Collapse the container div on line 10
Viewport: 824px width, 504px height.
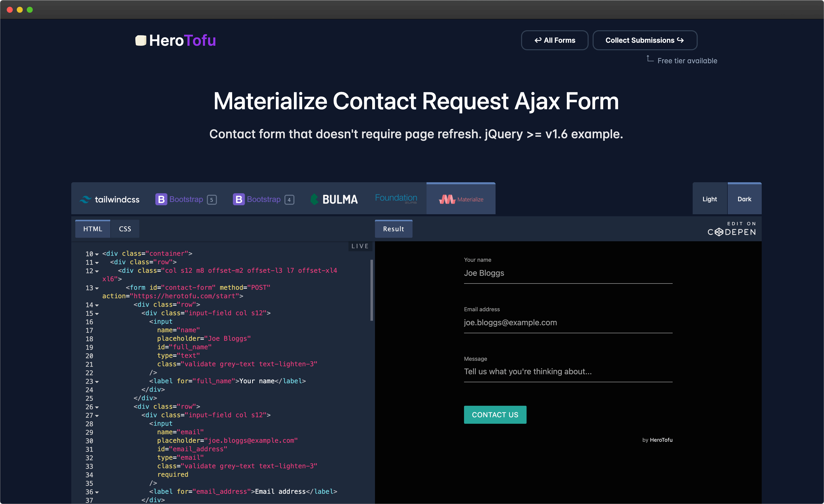(97, 254)
